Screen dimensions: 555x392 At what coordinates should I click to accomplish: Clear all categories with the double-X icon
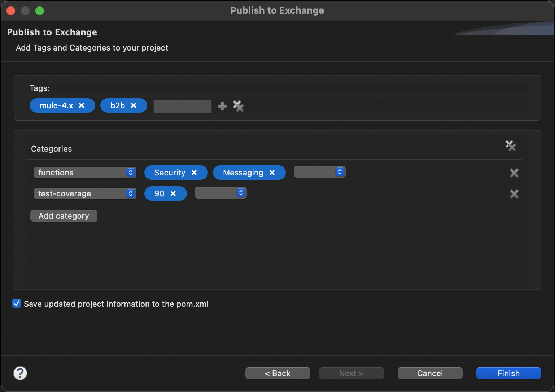point(511,146)
